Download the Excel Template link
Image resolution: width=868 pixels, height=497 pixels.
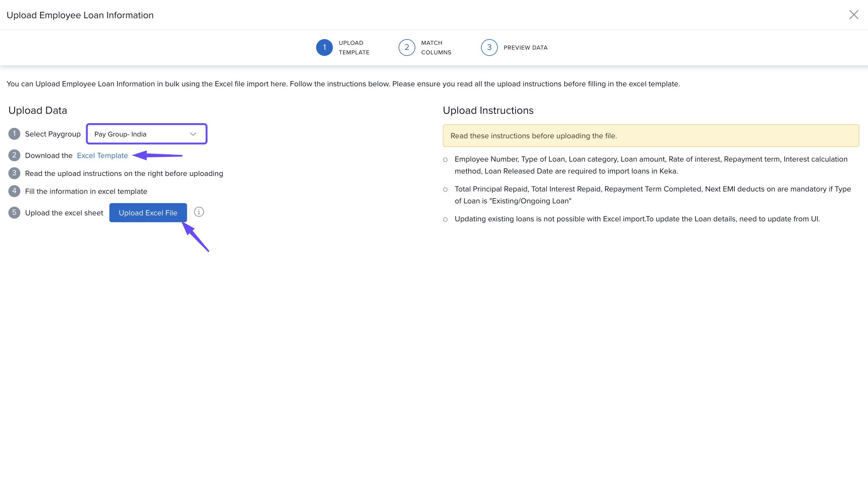pos(102,156)
